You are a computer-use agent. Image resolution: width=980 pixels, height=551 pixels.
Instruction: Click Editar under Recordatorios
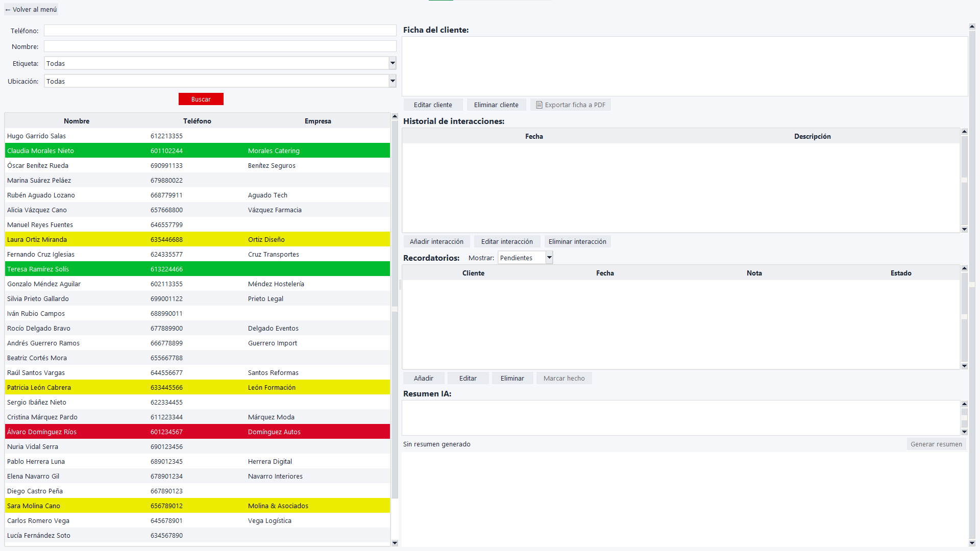[468, 378]
